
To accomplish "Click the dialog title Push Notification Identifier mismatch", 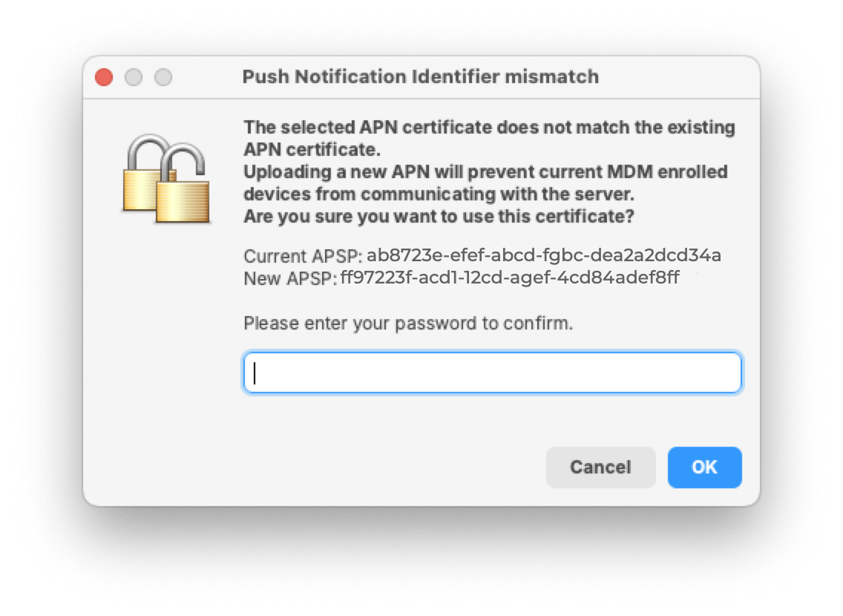I will (422, 76).
